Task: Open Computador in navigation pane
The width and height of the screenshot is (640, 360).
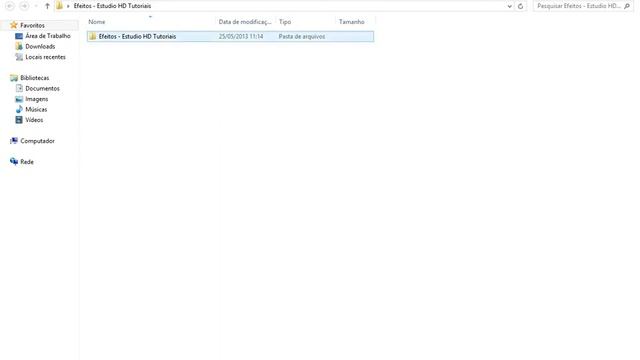Action: pos(37,141)
